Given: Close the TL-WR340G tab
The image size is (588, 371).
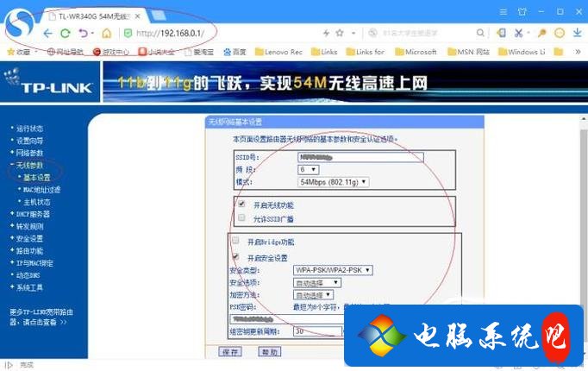Looking at the screenshot, I should pos(138,16).
